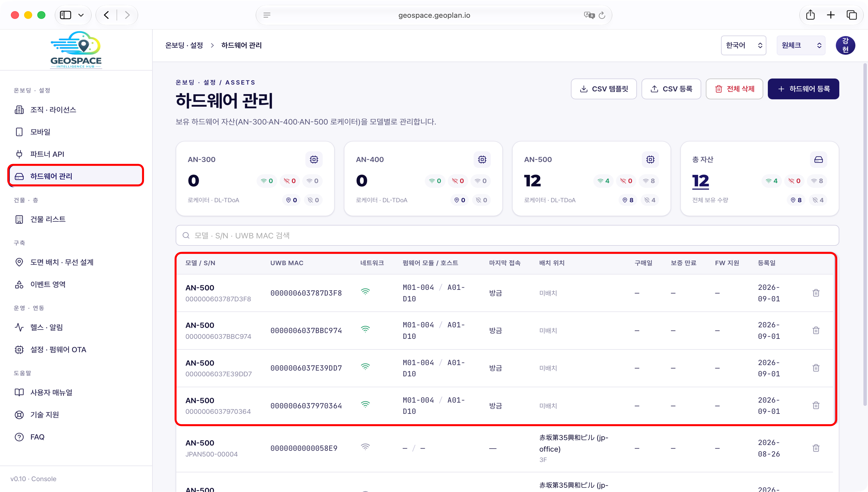Click the UWB MAC column header
The width and height of the screenshot is (868, 492).
tap(287, 263)
